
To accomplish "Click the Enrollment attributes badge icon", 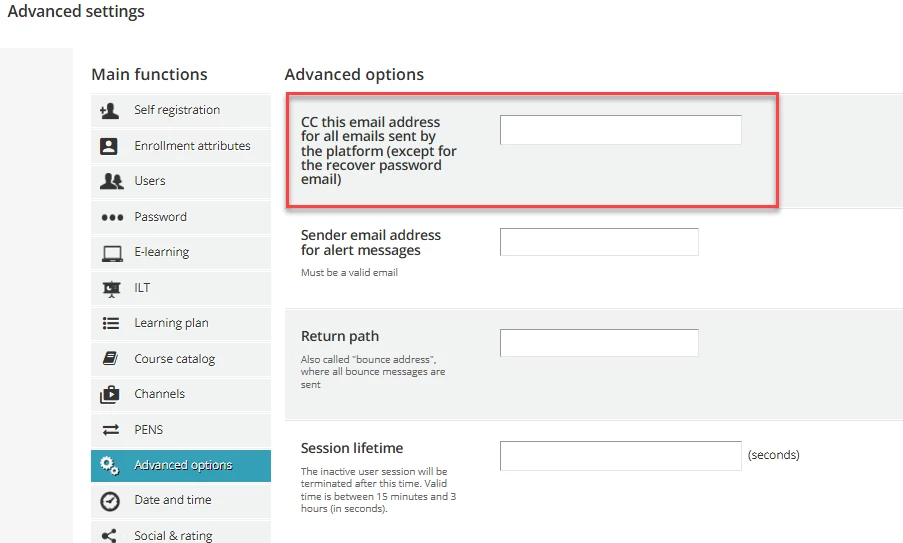I will pos(110,146).
